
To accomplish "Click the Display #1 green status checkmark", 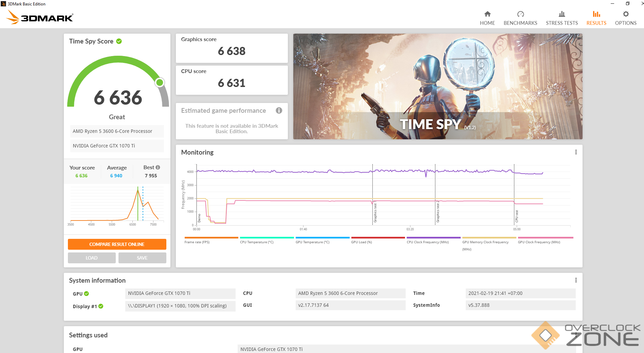I will click(x=101, y=306).
